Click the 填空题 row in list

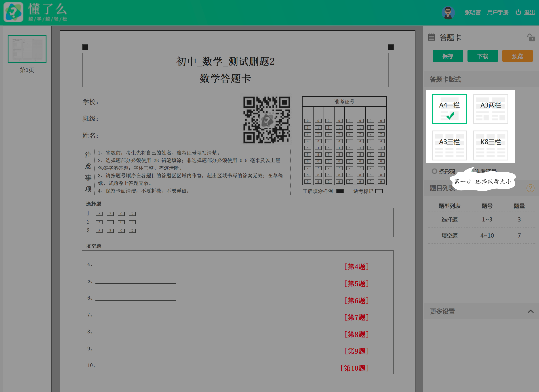(482, 236)
